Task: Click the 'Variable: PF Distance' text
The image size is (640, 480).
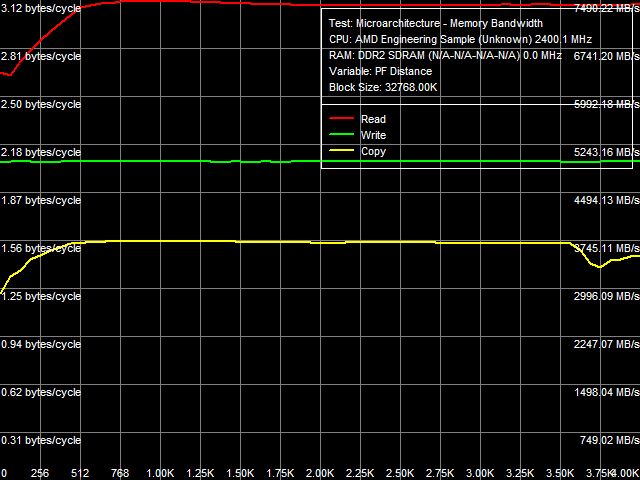Action: click(x=380, y=71)
